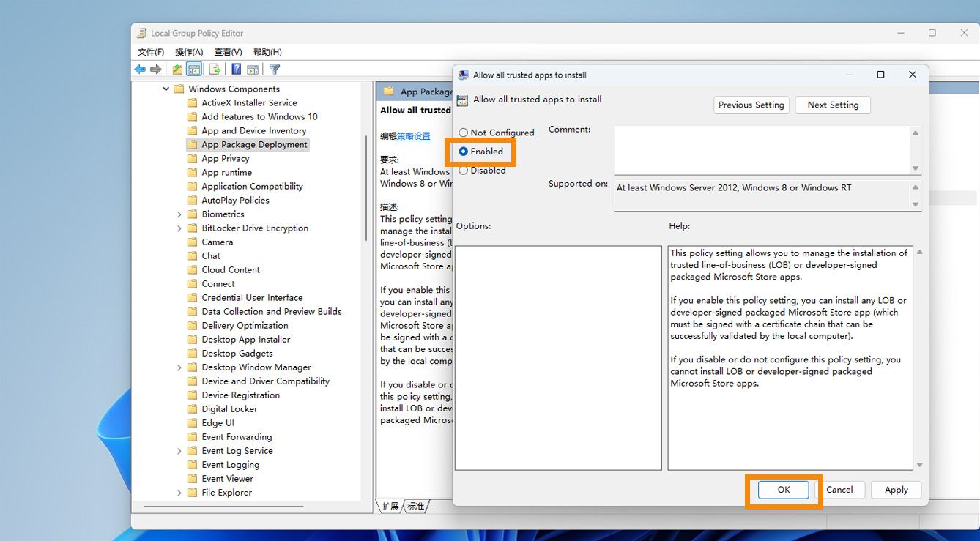Viewport: 980px width, 541px height.
Task: Click the Desktop Gadgets folder icon
Action: pos(192,353)
